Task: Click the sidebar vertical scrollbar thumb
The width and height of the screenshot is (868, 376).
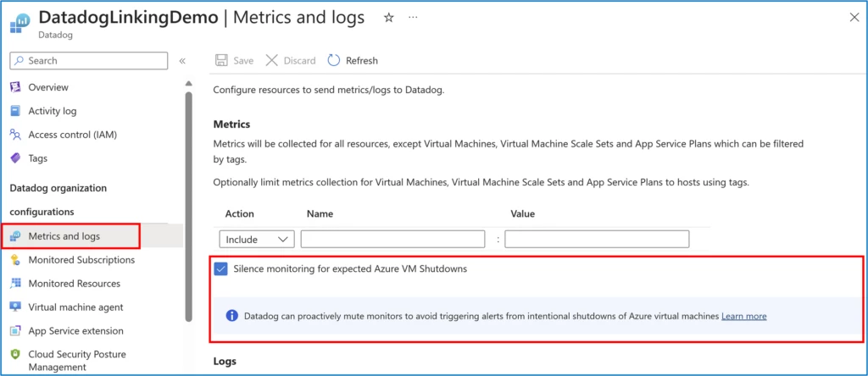Action: (189, 207)
